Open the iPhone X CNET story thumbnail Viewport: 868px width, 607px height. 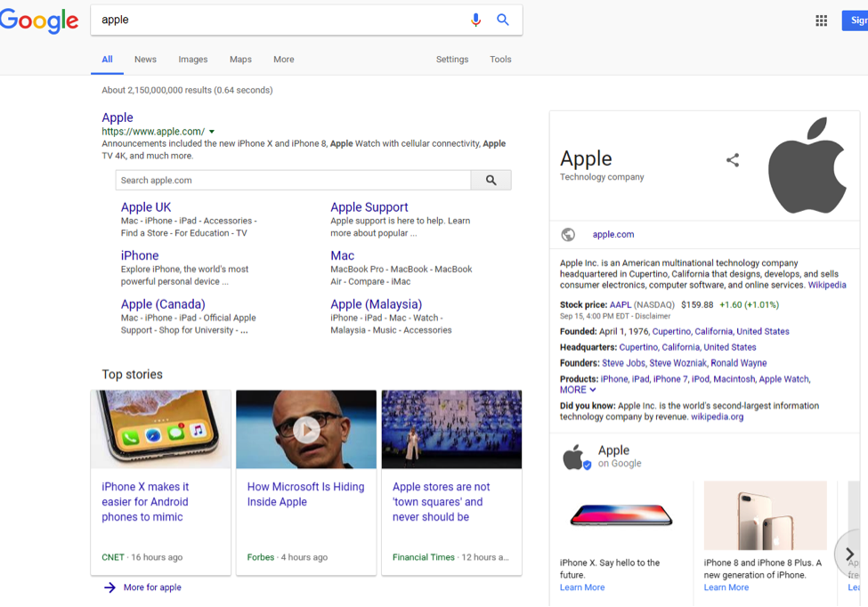click(x=161, y=430)
